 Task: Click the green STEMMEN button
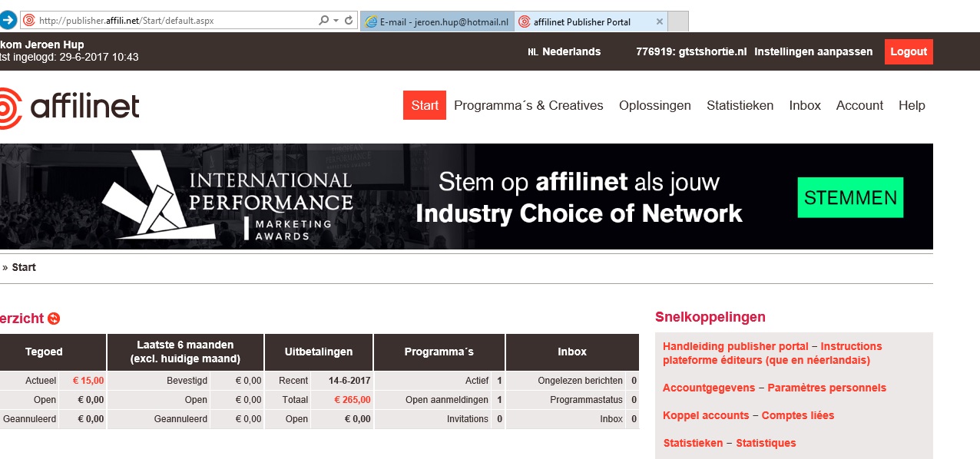850,197
